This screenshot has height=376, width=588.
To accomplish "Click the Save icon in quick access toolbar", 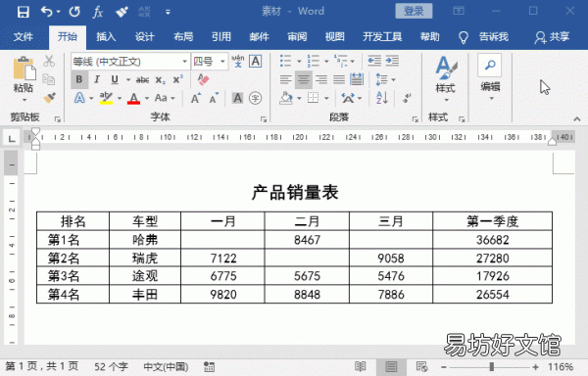I will (x=23, y=12).
